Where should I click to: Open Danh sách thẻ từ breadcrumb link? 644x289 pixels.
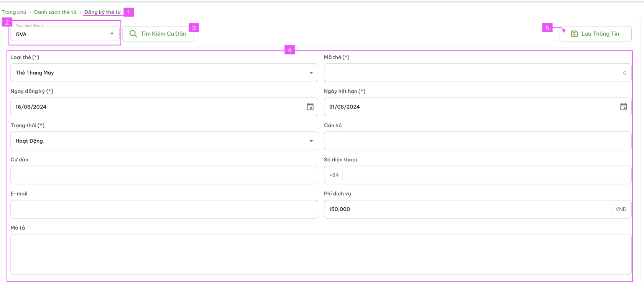coord(55,12)
